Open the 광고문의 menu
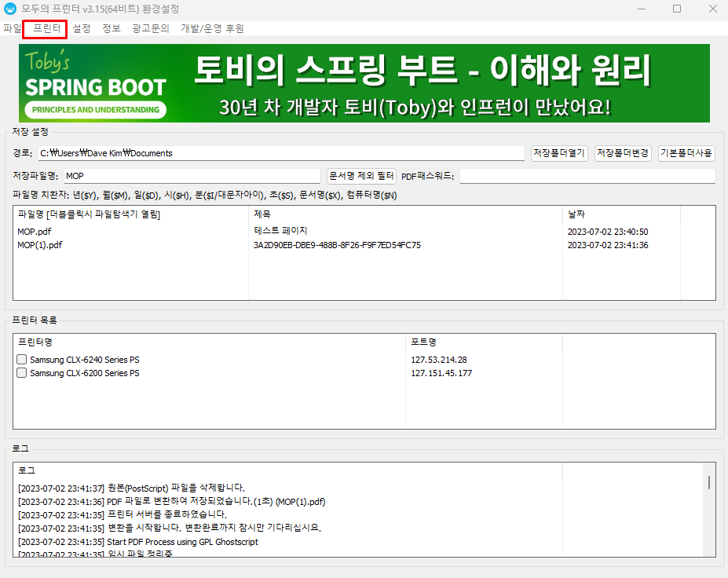This screenshot has height=578, width=728. tap(151, 28)
